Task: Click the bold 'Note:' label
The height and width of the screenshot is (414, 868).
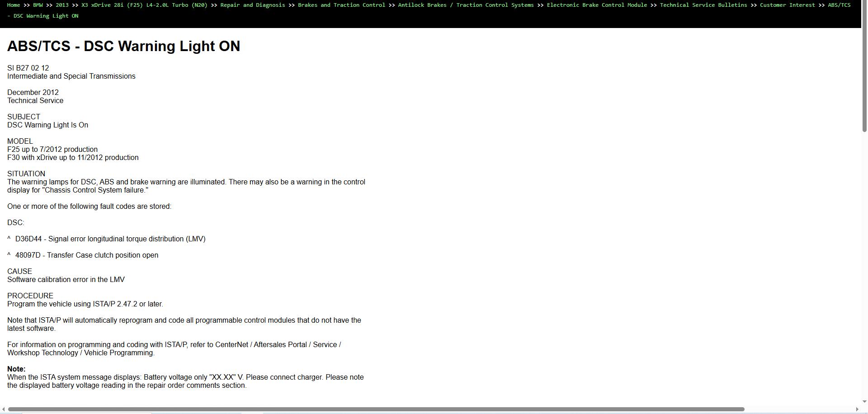Action: coord(16,369)
